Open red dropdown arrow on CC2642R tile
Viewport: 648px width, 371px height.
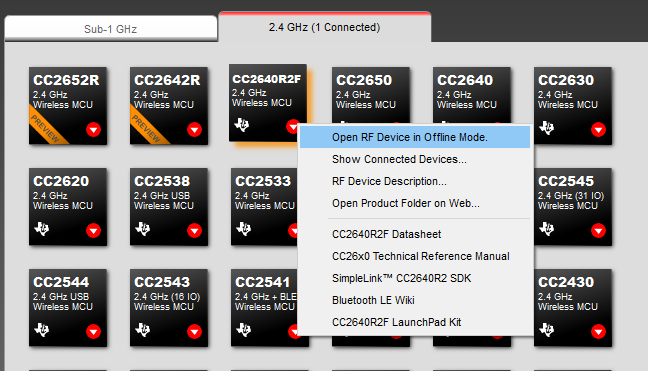click(x=194, y=130)
